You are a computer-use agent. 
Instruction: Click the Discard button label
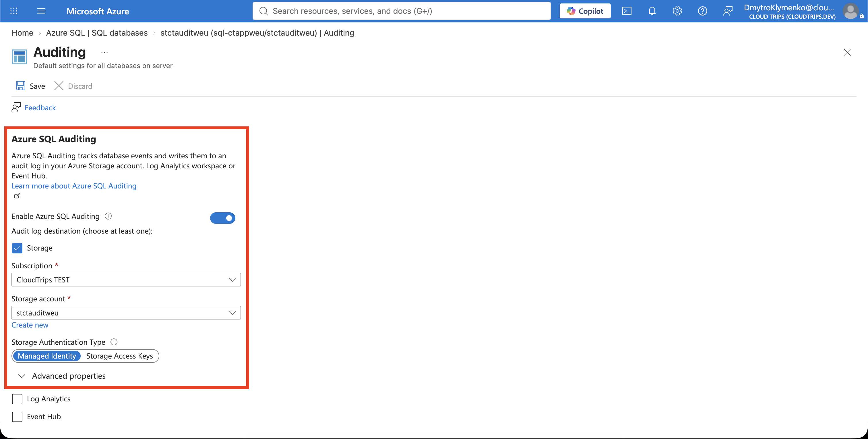point(80,86)
